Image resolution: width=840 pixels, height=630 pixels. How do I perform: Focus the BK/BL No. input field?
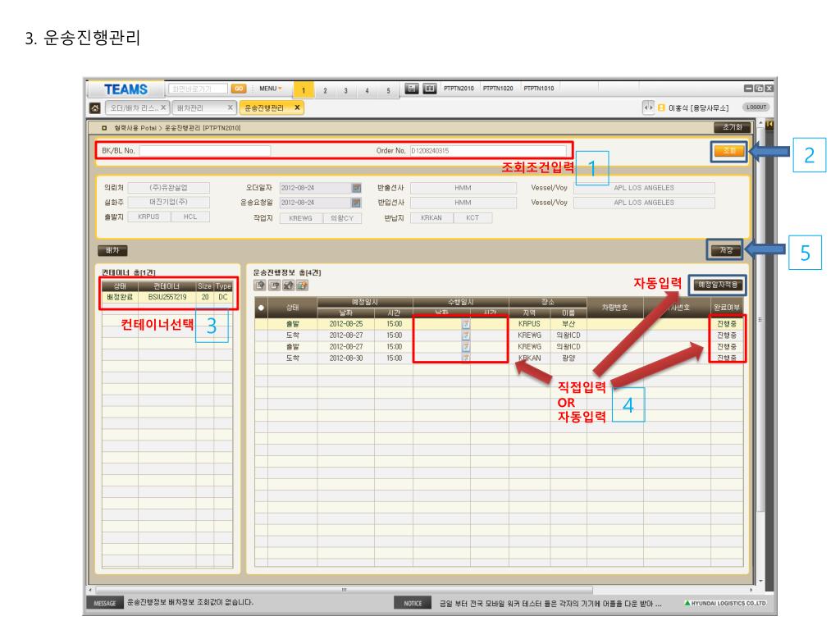point(204,151)
